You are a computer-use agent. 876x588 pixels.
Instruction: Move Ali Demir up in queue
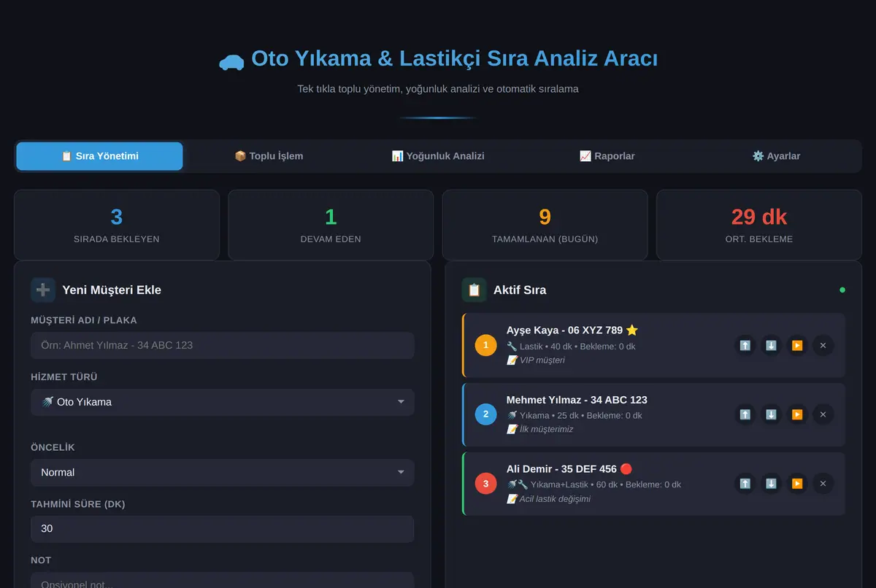click(x=745, y=484)
